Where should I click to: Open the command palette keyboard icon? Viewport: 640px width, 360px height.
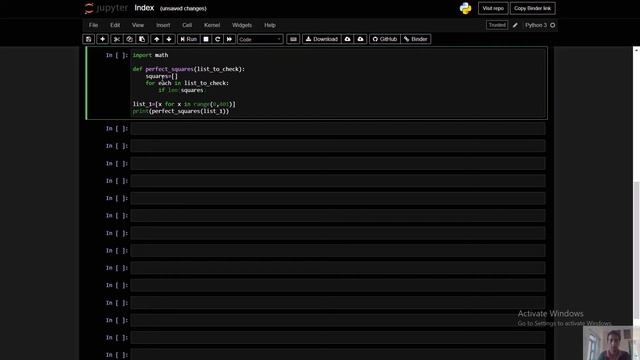[293, 39]
